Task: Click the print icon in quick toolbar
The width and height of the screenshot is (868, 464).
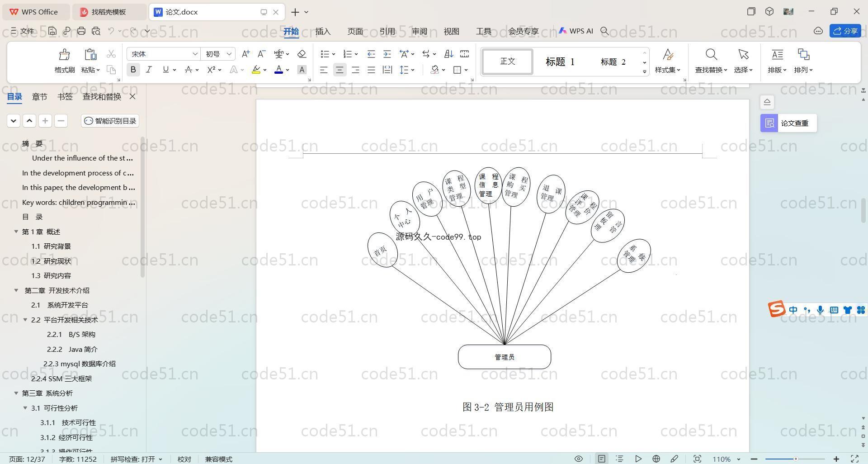Action: (81, 31)
